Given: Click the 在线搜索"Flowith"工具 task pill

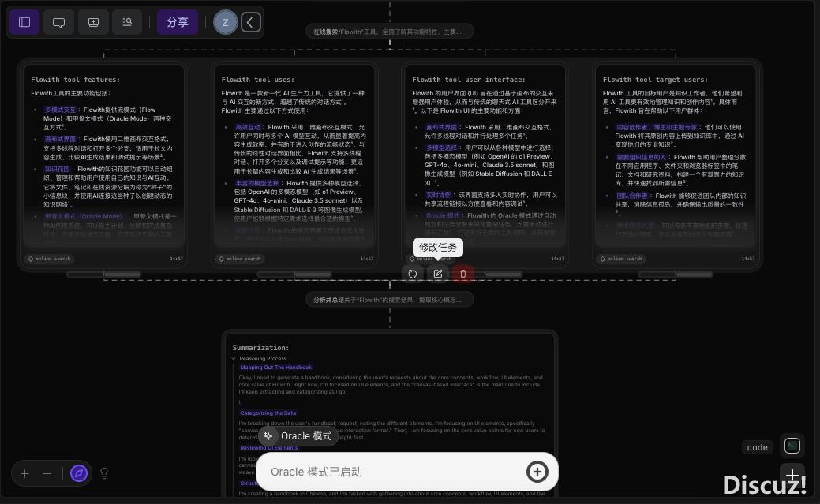Looking at the screenshot, I should click(x=390, y=32).
